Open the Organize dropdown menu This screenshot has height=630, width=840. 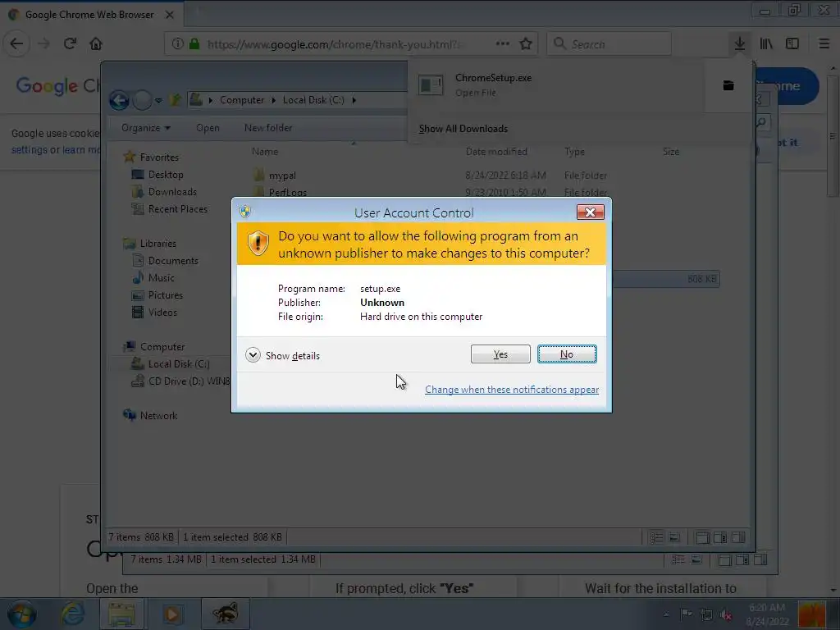click(146, 127)
